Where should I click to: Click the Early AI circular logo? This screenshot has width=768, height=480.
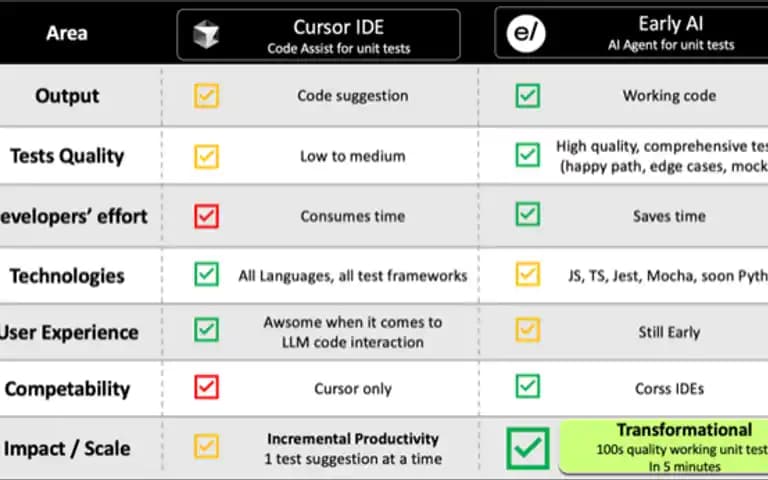click(526, 33)
